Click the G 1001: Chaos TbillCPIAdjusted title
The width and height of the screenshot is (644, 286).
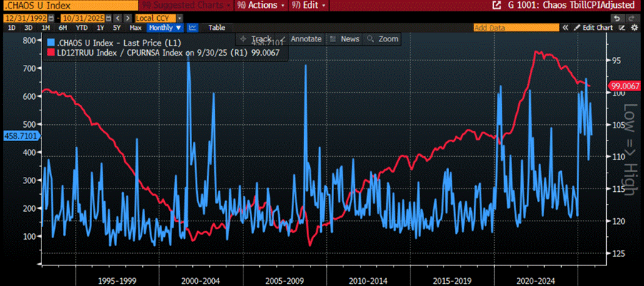[x=573, y=6]
